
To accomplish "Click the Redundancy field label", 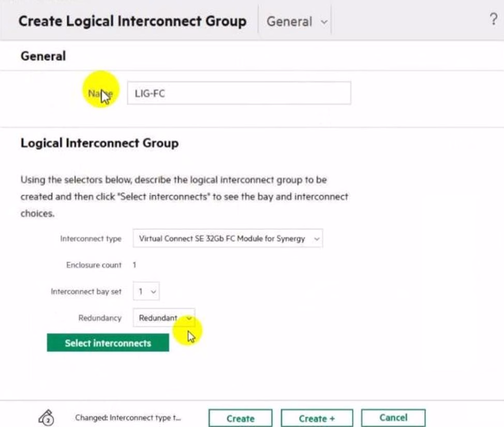I will (x=100, y=318).
